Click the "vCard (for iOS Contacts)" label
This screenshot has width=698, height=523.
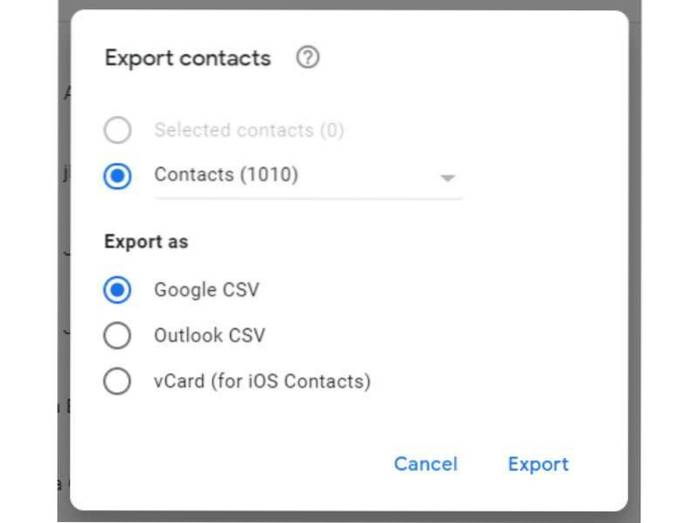click(x=262, y=381)
